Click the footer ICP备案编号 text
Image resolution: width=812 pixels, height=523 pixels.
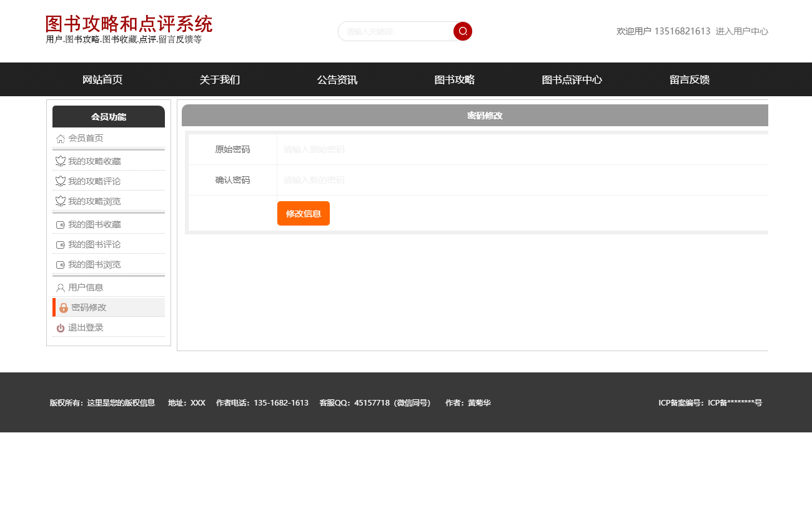[710, 403]
